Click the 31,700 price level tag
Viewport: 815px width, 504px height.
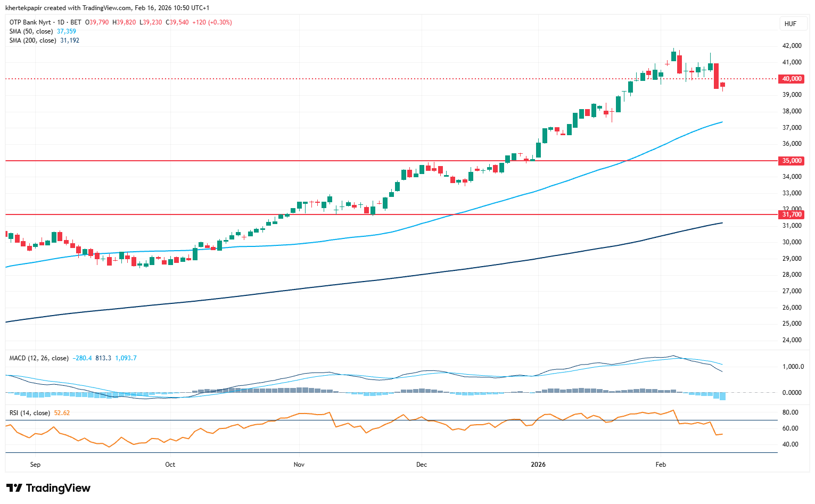pos(792,214)
